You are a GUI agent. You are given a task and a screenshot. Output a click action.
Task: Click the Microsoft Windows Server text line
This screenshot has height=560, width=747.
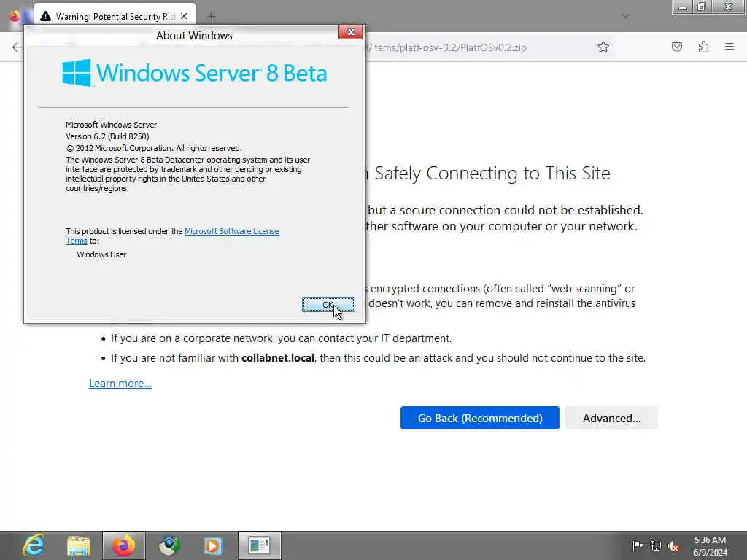[112, 125]
